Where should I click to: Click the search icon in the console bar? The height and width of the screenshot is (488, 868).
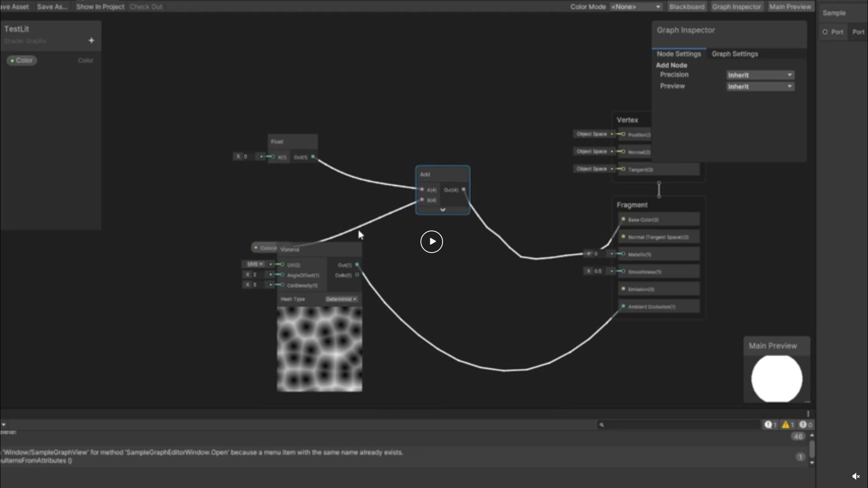pyautogui.click(x=602, y=425)
